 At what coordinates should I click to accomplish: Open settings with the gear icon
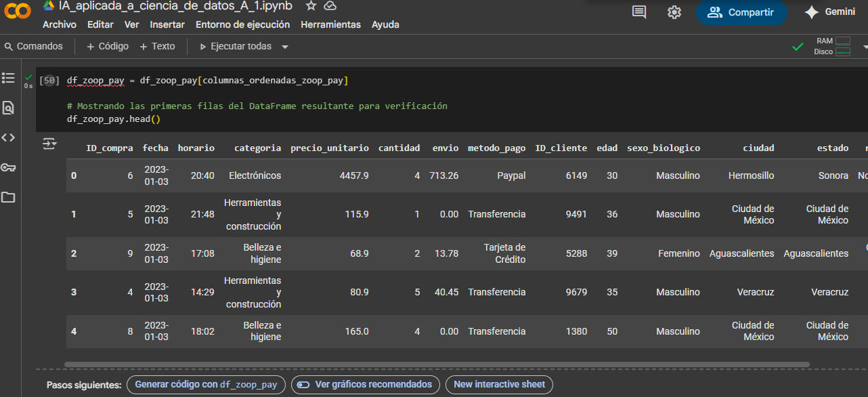tap(674, 12)
